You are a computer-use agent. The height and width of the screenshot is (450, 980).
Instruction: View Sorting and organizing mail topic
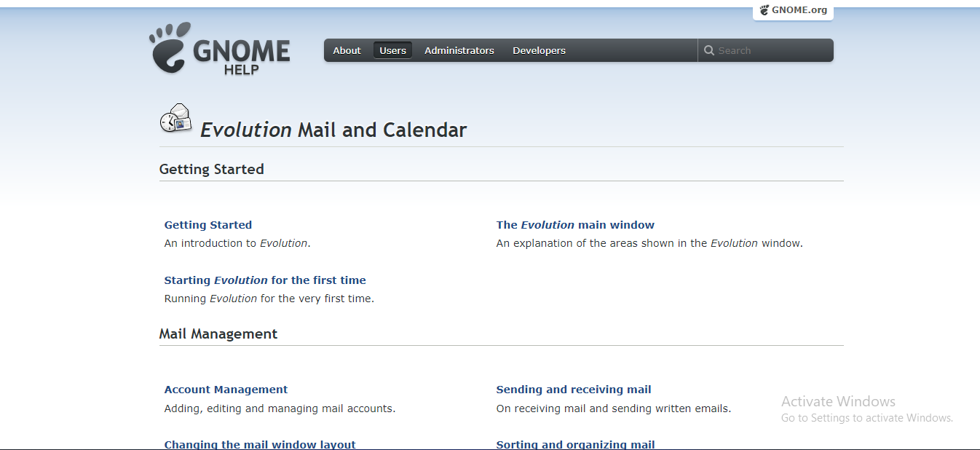pos(575,444)
